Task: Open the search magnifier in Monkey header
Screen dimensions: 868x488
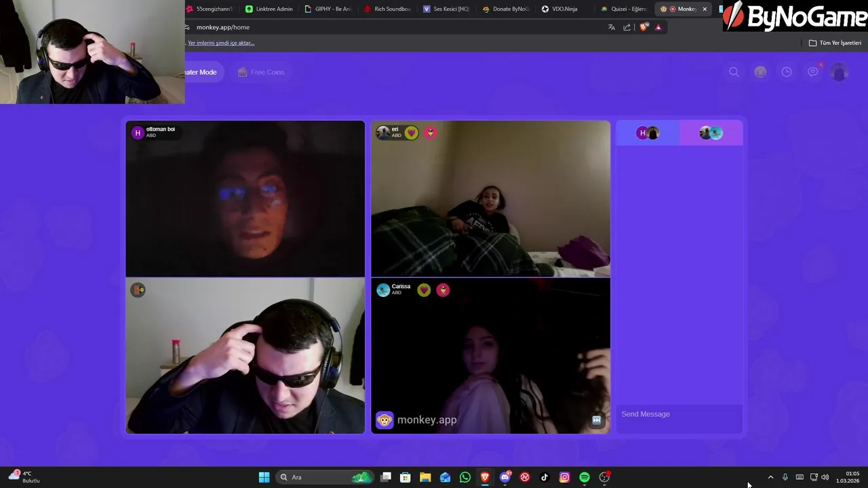Action: pos(734,72)
